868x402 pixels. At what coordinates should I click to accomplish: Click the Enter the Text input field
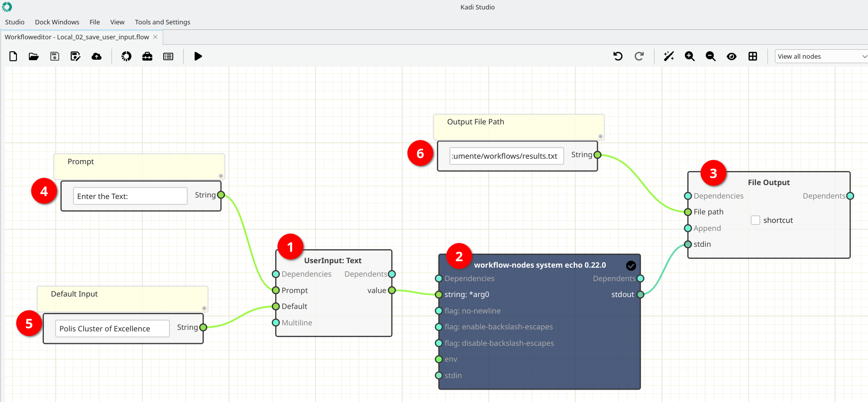tap(130, 196)
